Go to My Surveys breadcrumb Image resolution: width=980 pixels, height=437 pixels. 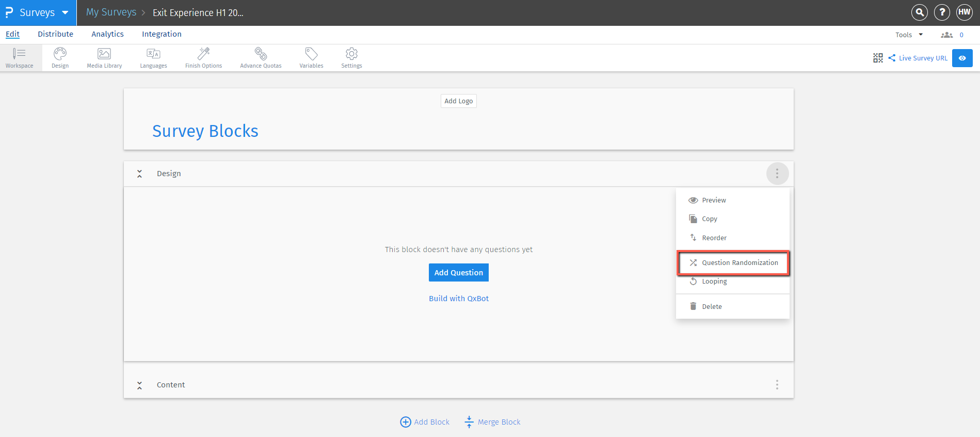111,12
